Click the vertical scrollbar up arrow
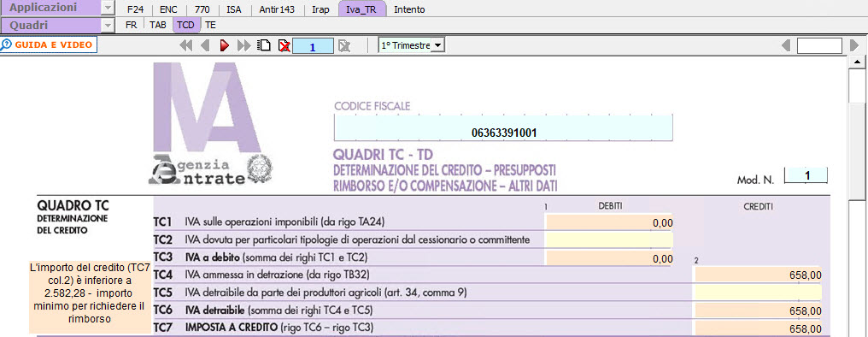 [x=858, y=62]
